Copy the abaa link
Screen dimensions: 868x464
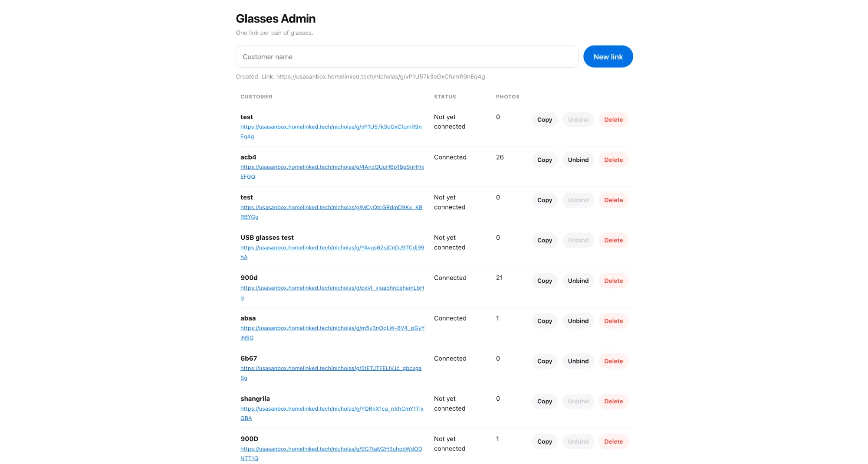click(544, 321)
